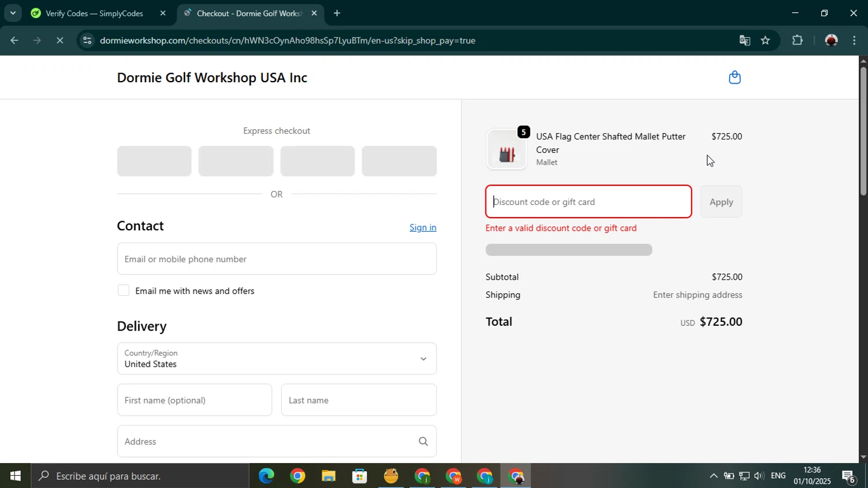Open Microsoft Store from taskbar

(x=360, y=476)
